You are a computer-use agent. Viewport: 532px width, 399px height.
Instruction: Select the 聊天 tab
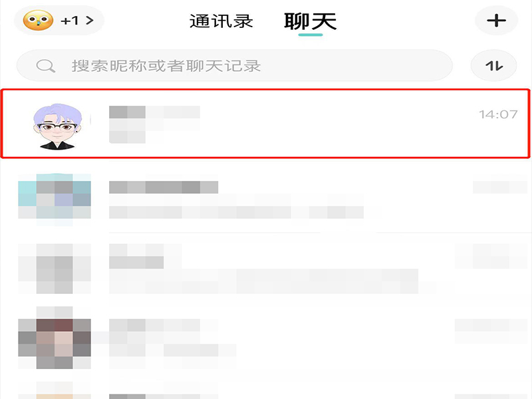coord(310,22)
